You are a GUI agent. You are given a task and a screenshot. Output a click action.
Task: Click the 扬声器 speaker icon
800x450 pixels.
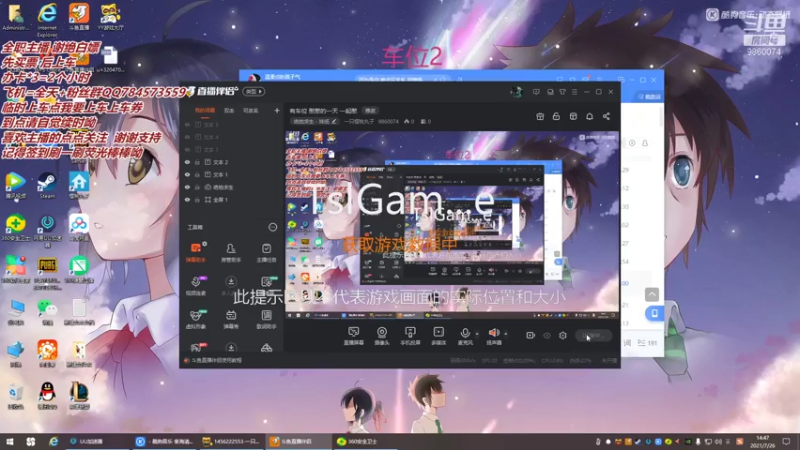493,334
